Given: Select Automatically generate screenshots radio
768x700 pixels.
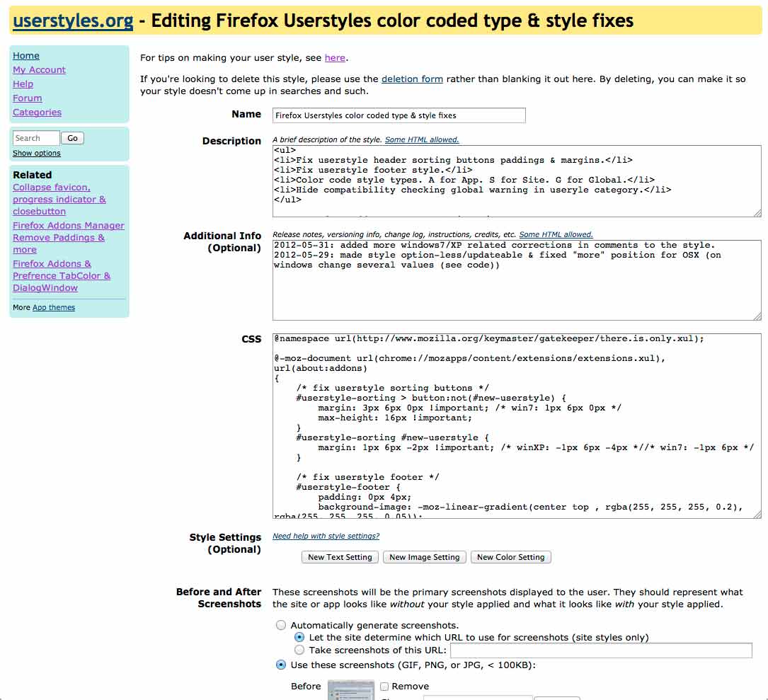Looking at the screenshot, I should tap(280, 625).
